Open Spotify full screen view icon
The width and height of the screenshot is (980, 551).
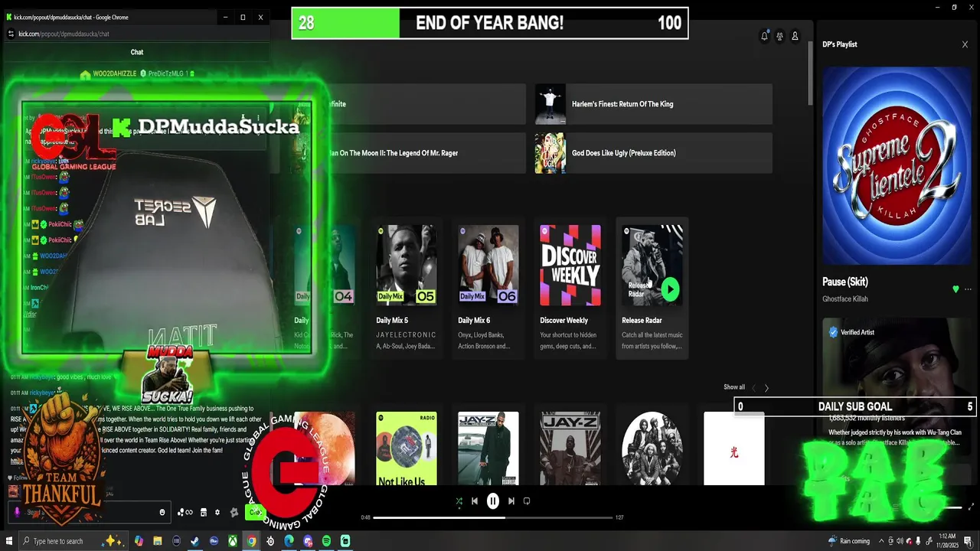pos(972,507)
